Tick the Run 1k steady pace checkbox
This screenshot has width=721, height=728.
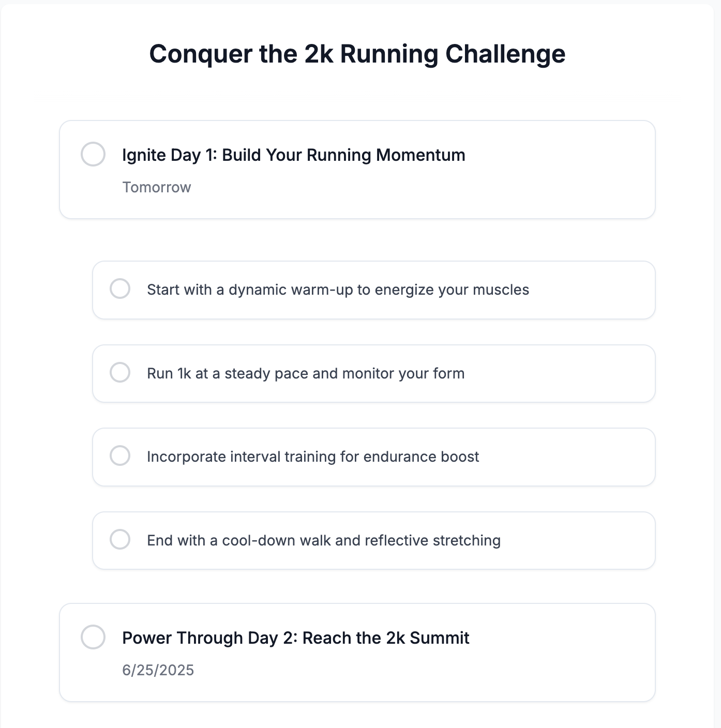pyautogui.click(x=120, y=372)
